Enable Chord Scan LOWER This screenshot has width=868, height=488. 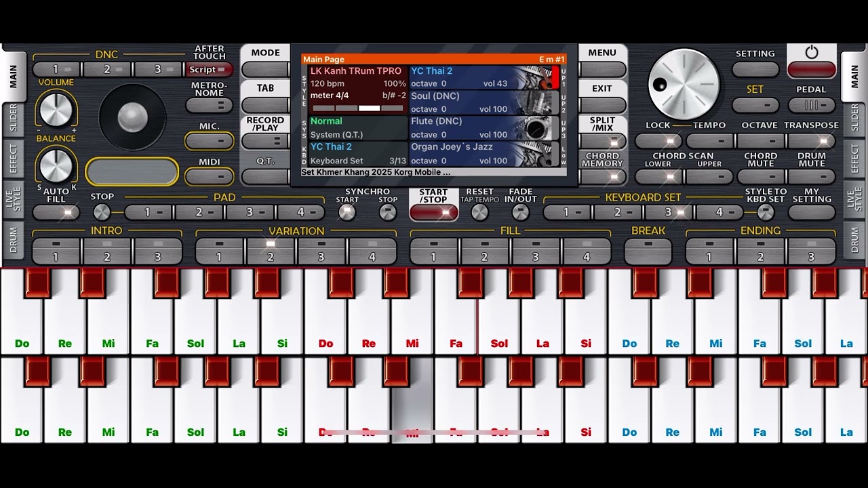(x=658, y=176)
